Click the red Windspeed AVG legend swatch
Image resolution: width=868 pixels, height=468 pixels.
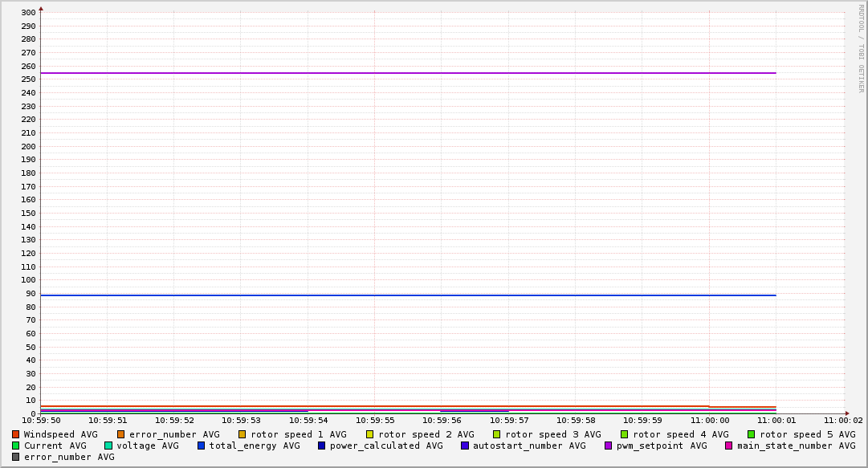click(x=15, y=434)
